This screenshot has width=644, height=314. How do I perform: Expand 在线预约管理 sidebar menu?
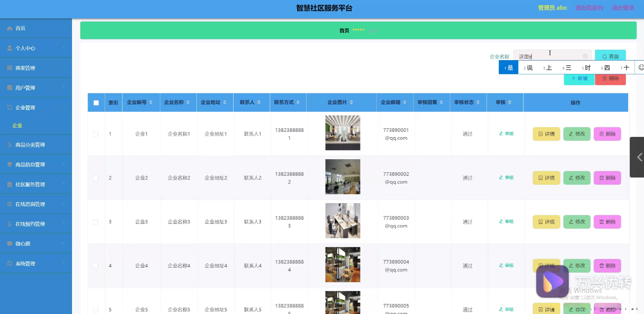[36, 224]
